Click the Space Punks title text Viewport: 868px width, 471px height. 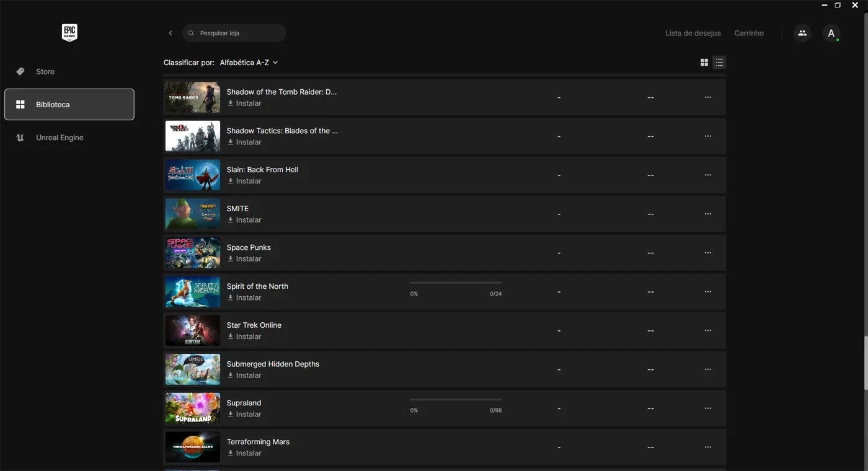(x=249, y=247)
